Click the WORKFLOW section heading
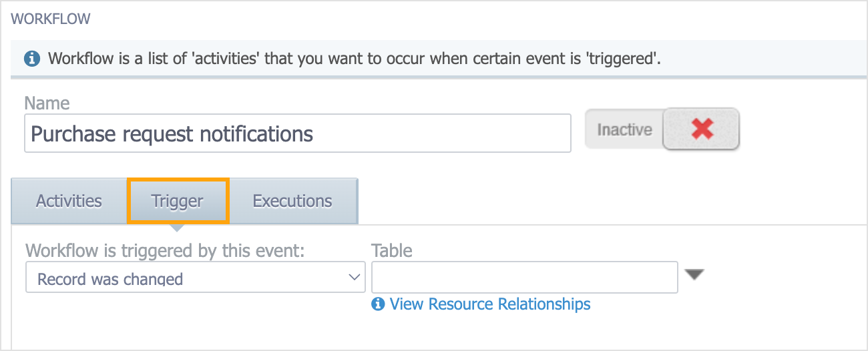 pos(51,19)
